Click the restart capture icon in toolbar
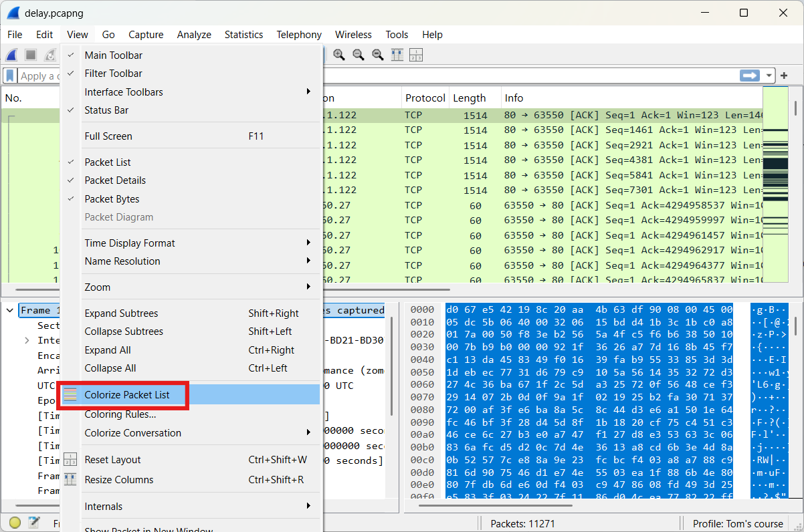The height and width of the screenshot is (532, 804). click(49, 55)
